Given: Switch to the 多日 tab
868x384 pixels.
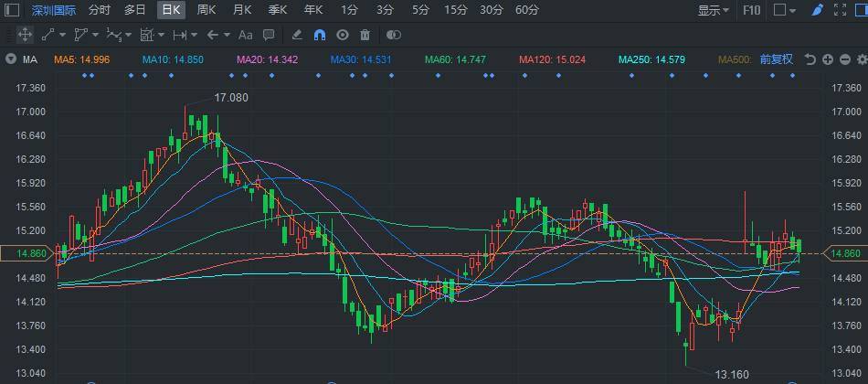Looking at the screenshot, I should click(x=134, y=10).
